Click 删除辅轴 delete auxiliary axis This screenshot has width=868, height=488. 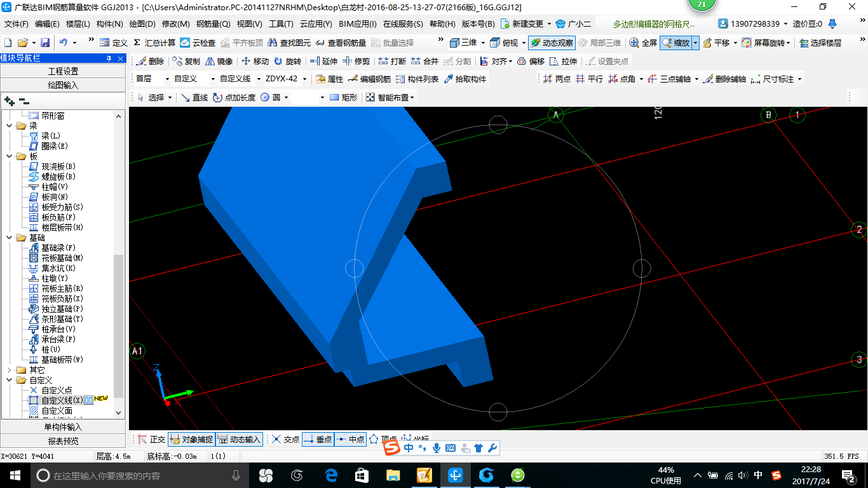pyautogui.click(x=724, y=79)
